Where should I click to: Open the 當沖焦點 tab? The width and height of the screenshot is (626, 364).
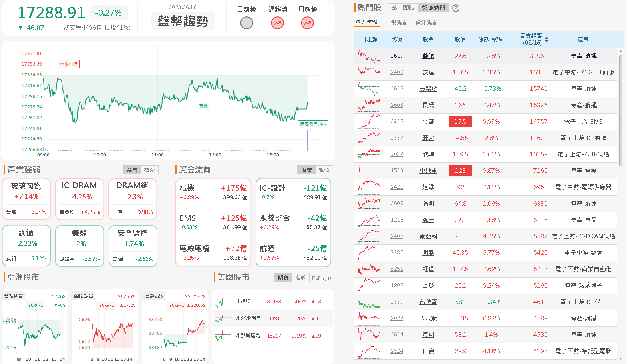pyautogui.click(x=427, y=22)
